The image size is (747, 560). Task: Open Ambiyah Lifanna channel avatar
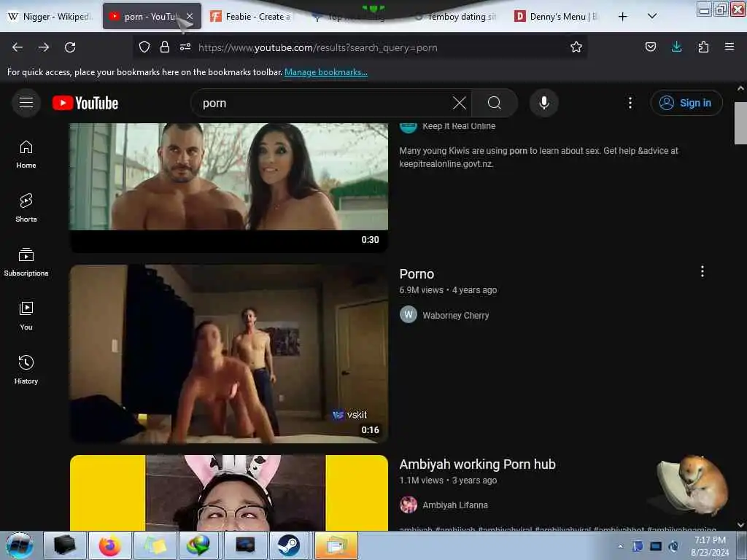[x=409, y=505]
